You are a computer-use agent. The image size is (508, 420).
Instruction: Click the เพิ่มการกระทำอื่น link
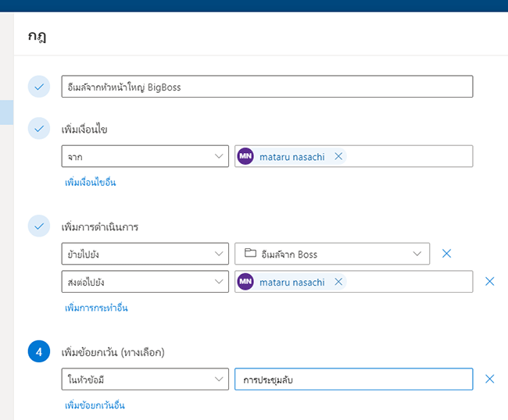(96, 308)
